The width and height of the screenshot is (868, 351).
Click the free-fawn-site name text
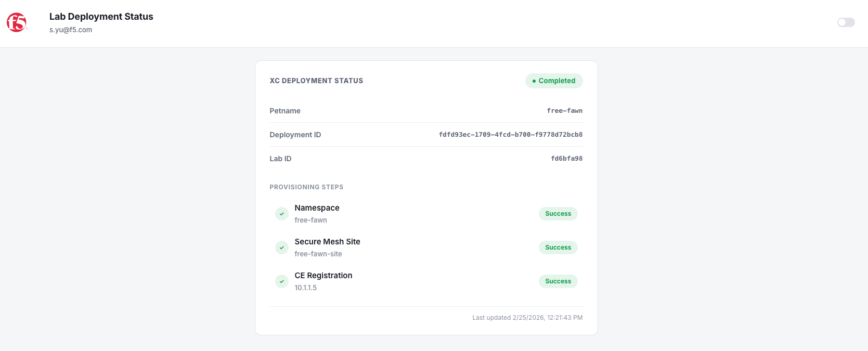[318, 254]
